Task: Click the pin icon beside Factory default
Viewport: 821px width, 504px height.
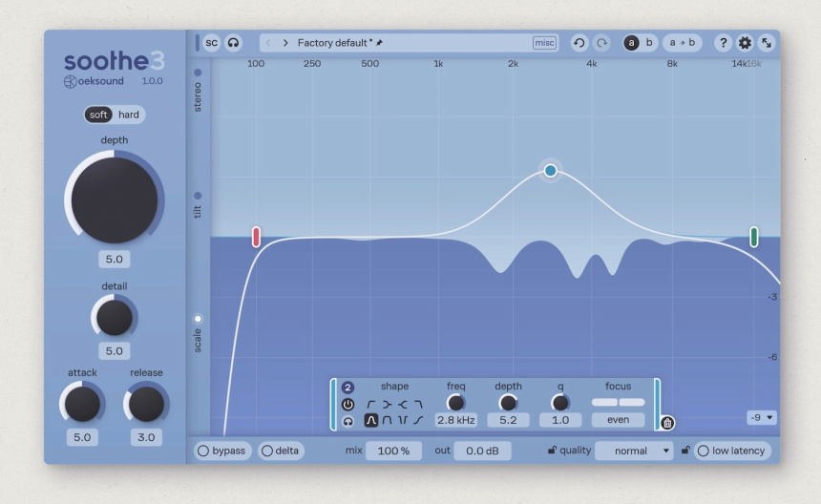Action: (x=380, y=43)
